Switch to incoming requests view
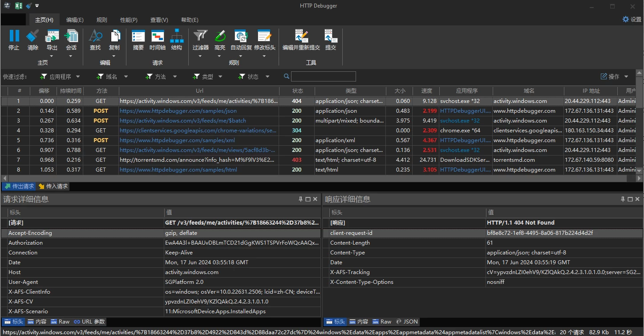 (x=53, y=186)
